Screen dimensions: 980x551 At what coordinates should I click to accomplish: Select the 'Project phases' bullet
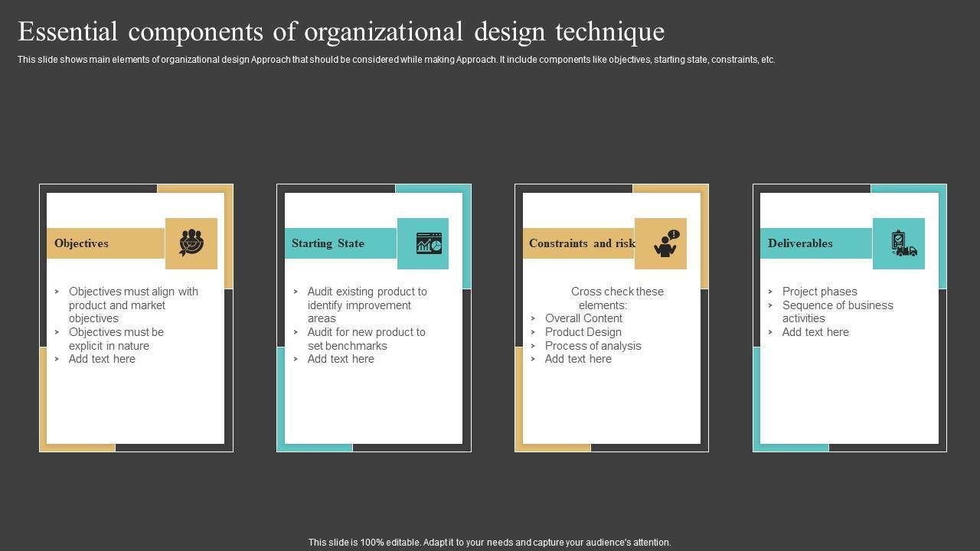[x=819, y=292]
